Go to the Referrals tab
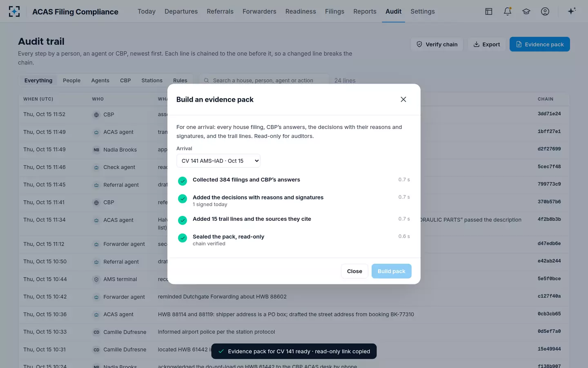The image size is (588, 368). coord(220,11)
